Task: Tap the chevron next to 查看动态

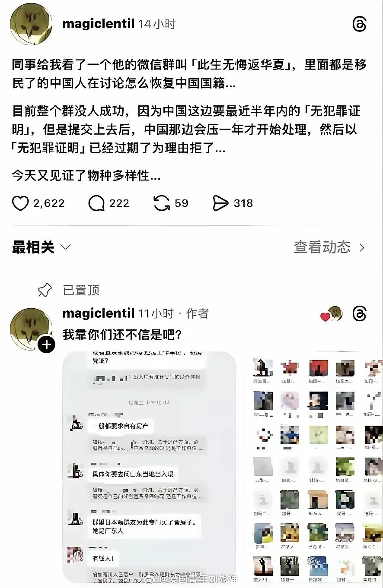Action: coord(362,248)
